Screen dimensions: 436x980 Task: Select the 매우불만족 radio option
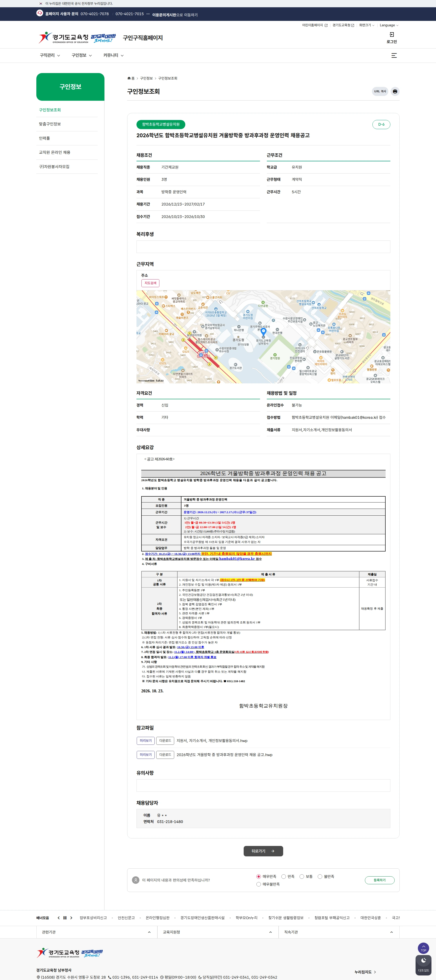coord(259,884)
